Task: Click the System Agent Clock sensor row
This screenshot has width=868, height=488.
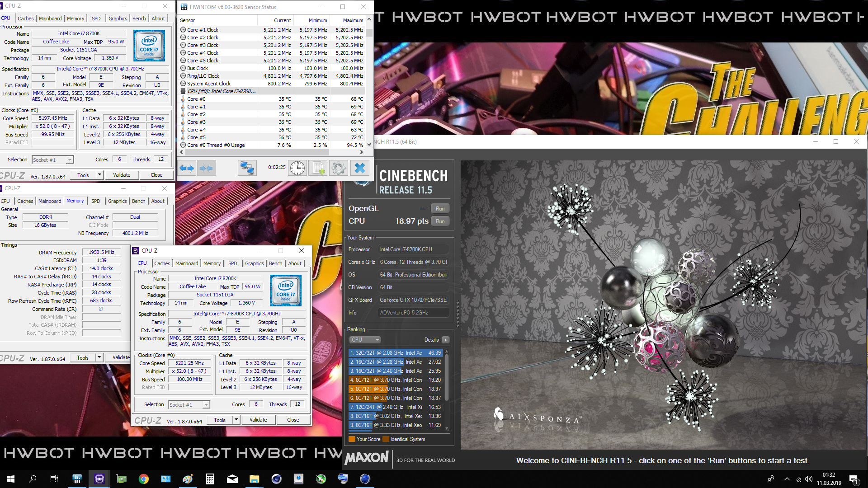Action: point(272,84)
